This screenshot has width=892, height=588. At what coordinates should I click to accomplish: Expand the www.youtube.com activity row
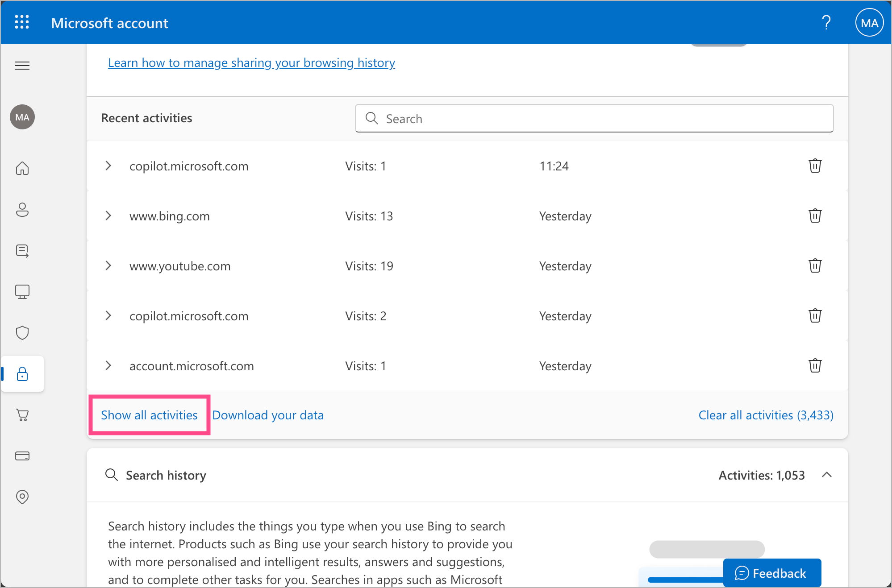click(108, 266)
